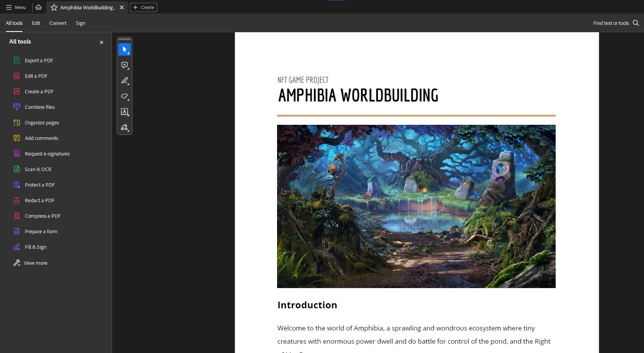The image size is (644, 353).
Task: Click the Fill & Sign icon
Action: [x=17, y=247]
